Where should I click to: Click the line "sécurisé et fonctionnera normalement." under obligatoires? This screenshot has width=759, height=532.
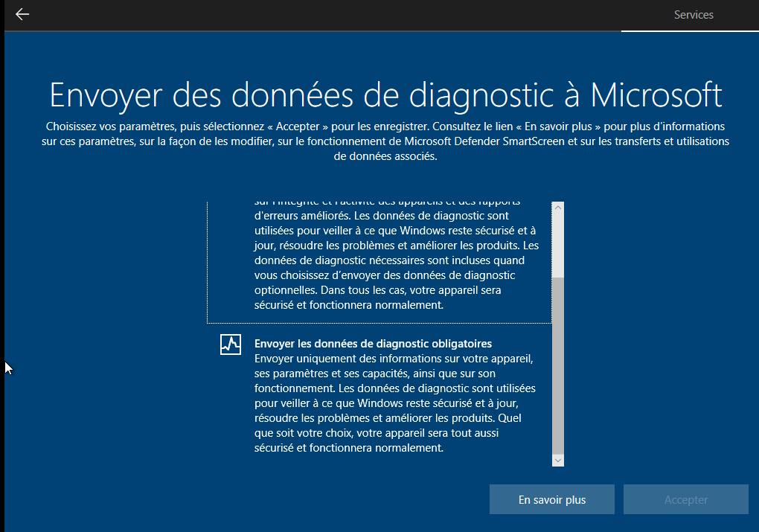[348, 448]
